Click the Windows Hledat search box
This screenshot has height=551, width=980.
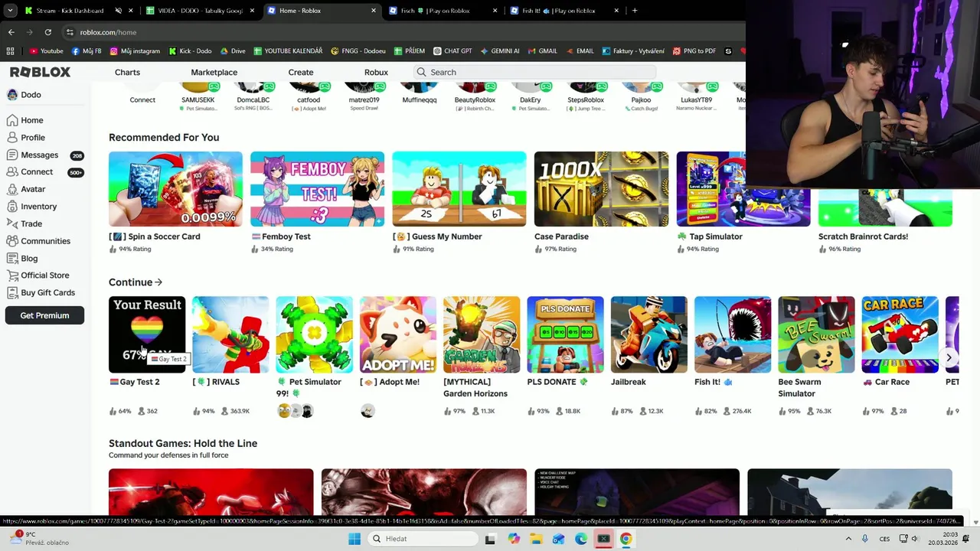(422, 539)
